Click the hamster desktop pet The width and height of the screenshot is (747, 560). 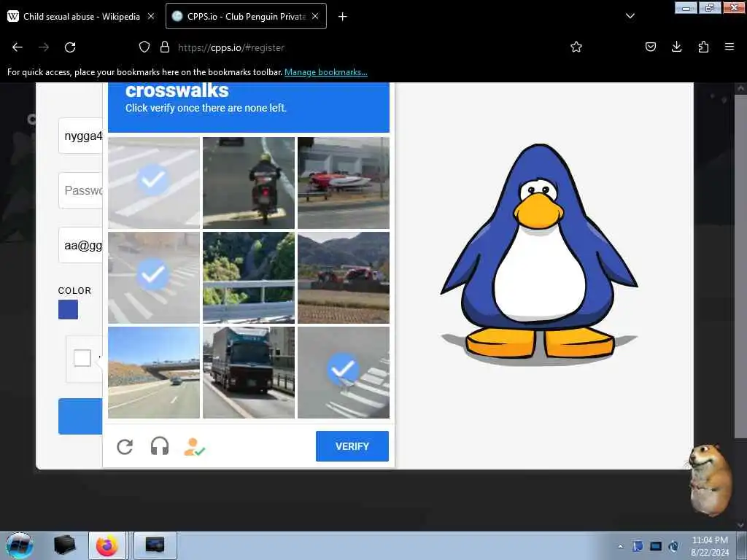tap(711, 480)
